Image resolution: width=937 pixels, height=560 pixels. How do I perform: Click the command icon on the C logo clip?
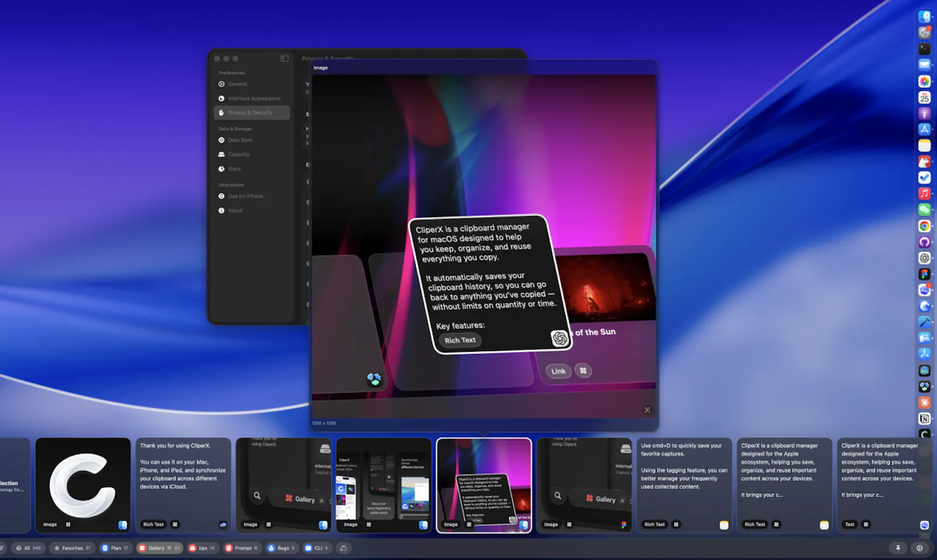68,524
